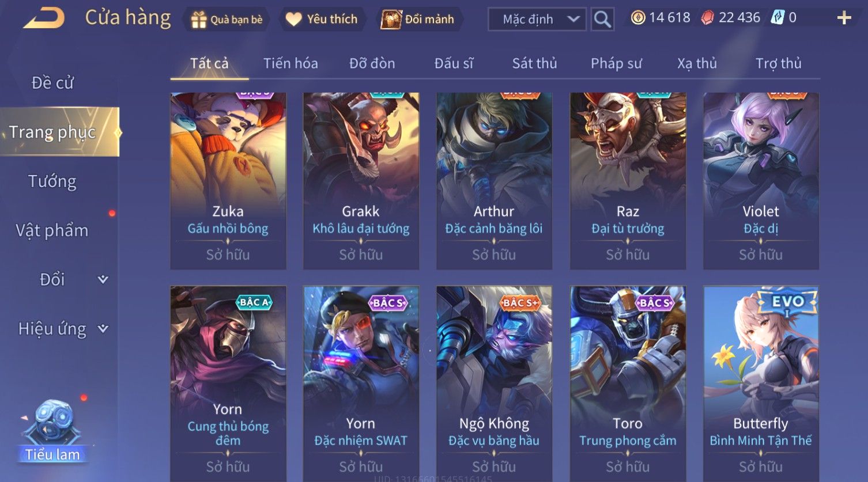Select the Đề cử sidebar item
The image size is (868, 482).
click(52, 83)
